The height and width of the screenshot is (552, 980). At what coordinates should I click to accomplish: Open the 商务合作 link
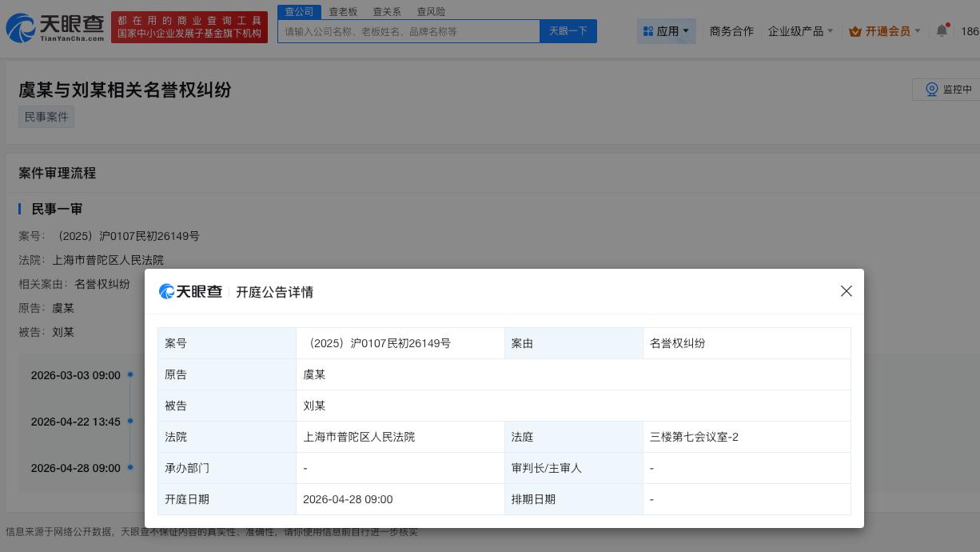coord(731,31)
